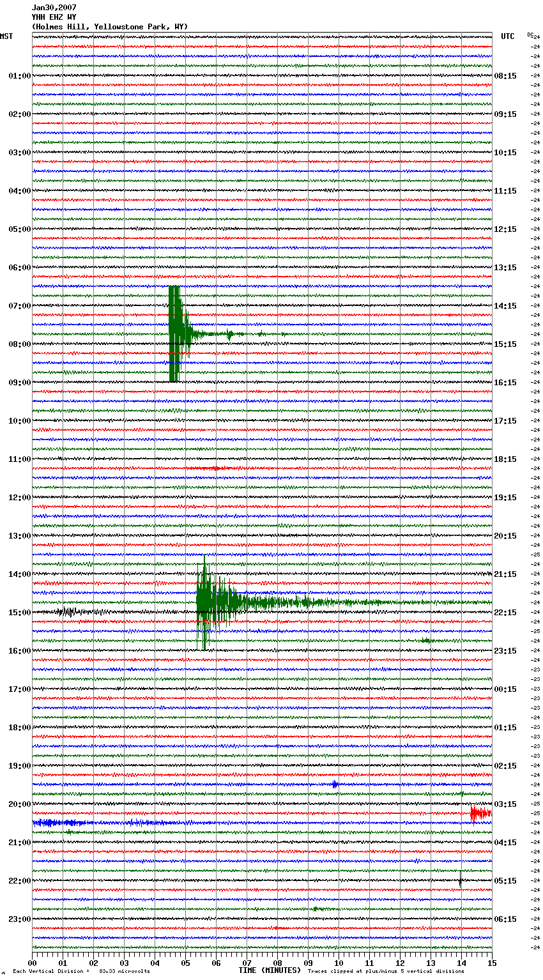Screen dimensions: 543x980
Task: Click the Each Vertical Division 83.33 microvolts note
Action: pyautogui.click(x=81, y=971)
